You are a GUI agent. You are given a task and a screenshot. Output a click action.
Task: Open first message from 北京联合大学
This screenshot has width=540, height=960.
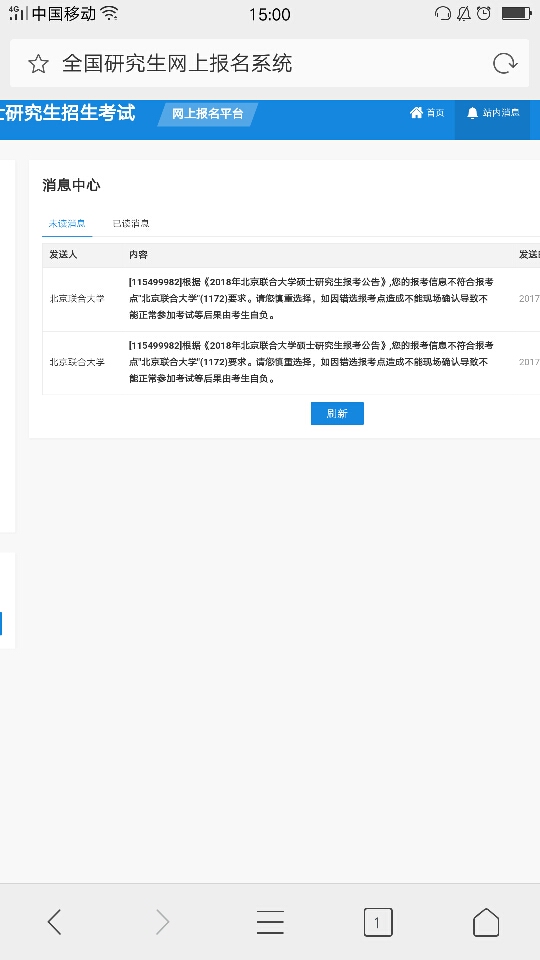coord(291,299)
